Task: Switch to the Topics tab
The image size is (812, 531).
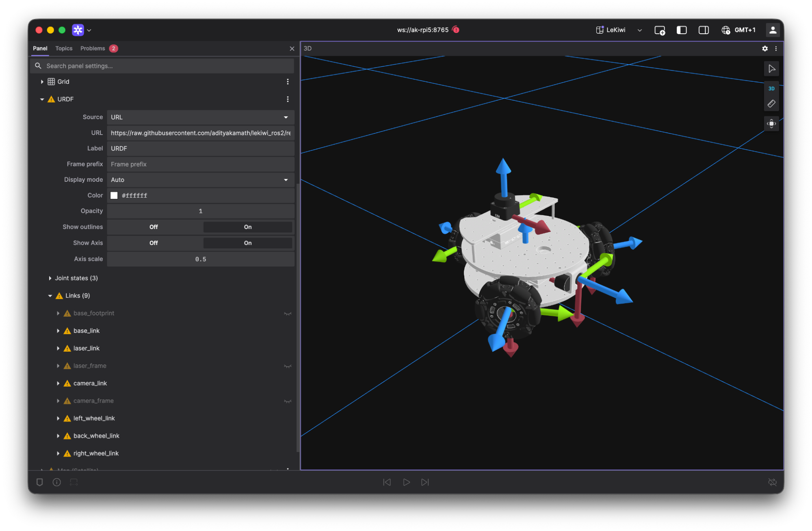Action: (x=64, y=48)
